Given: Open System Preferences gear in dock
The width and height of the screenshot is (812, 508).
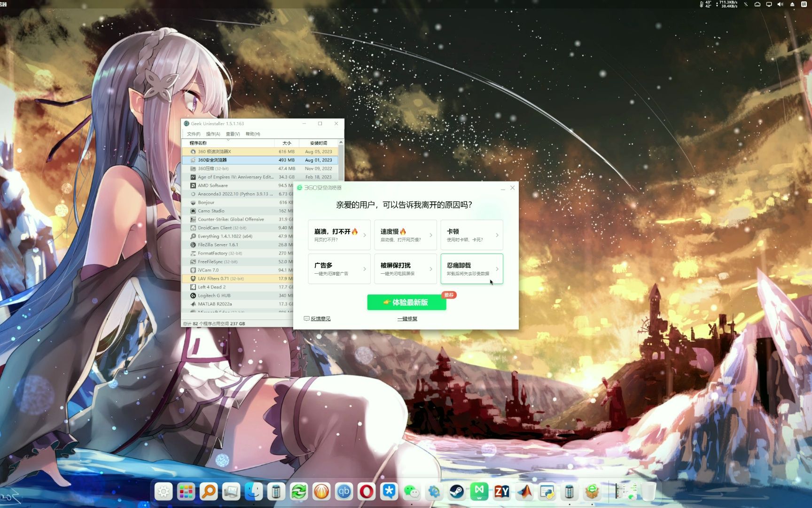Looking at the screenshot, I should tap(164, 492).
